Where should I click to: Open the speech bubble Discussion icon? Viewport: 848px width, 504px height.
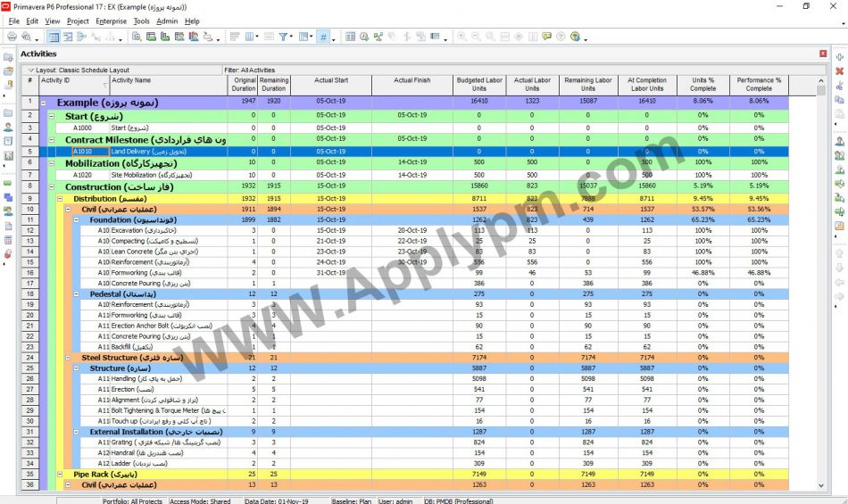[x=547, y=37]
